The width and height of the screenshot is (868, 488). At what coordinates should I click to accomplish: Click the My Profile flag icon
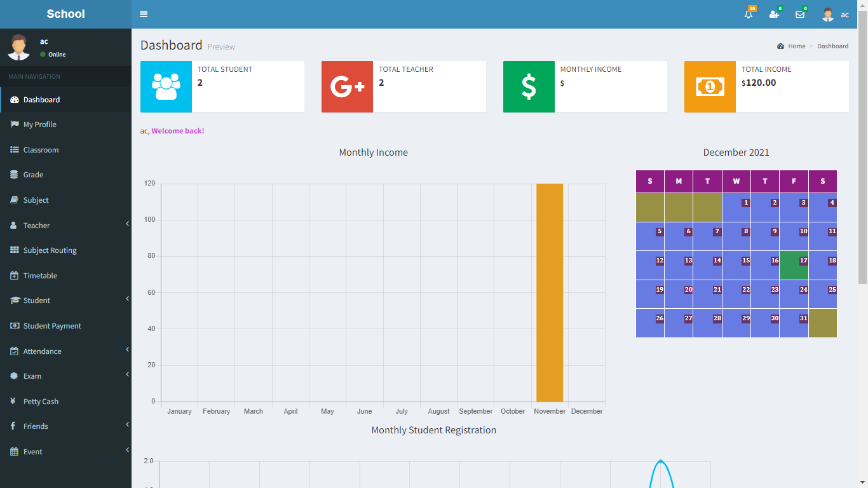[15, 125]
